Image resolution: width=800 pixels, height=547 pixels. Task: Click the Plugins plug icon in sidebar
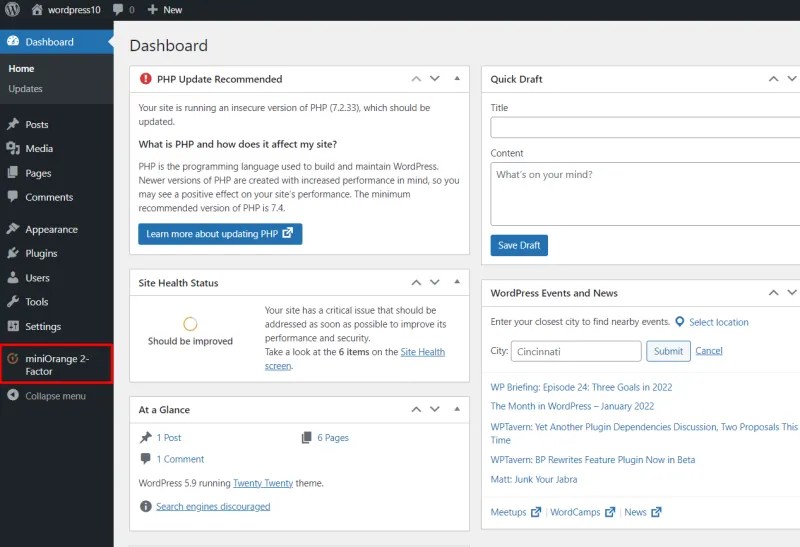(13, 253)
